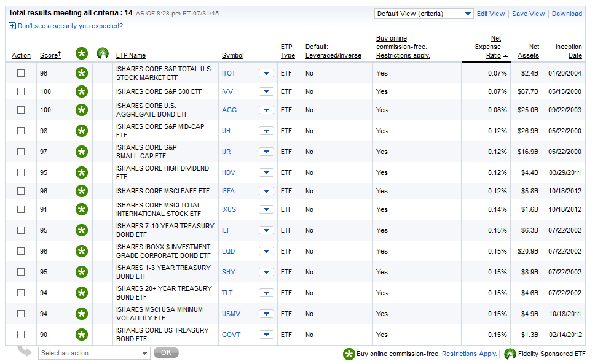Sort by Default: Leveraged/Inverse header
The height and width of the screenshot is (364, 595).
click(x=333, y=51)
